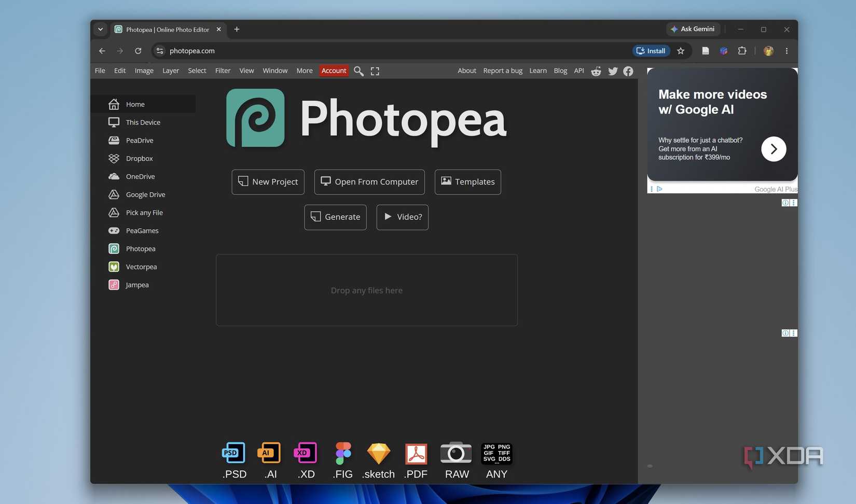
Task: Open the Filter menu
Action: [x=223, y=71]
